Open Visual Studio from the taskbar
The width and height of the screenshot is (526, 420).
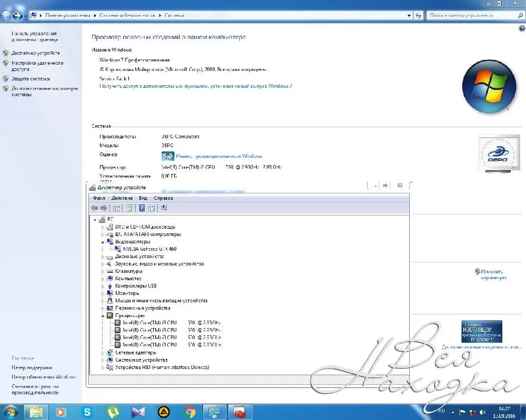[138, 412]
